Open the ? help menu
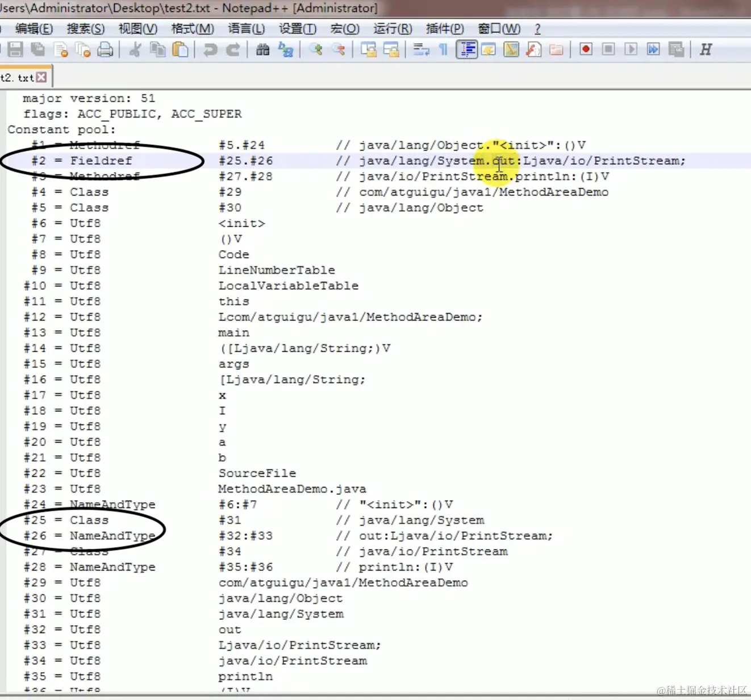Screen dimensions: 751x700 click(x=537, y=28)
